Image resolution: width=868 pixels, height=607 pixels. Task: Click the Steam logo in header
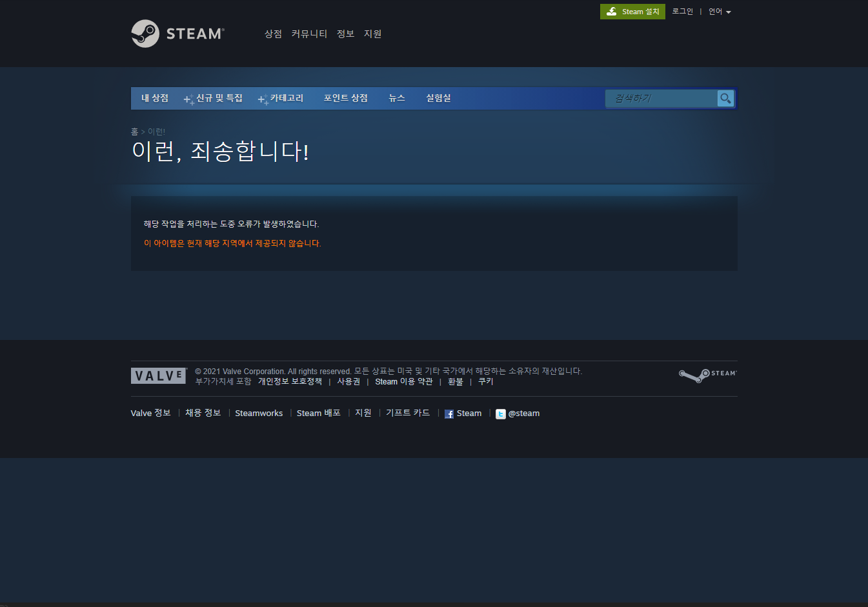177,34
